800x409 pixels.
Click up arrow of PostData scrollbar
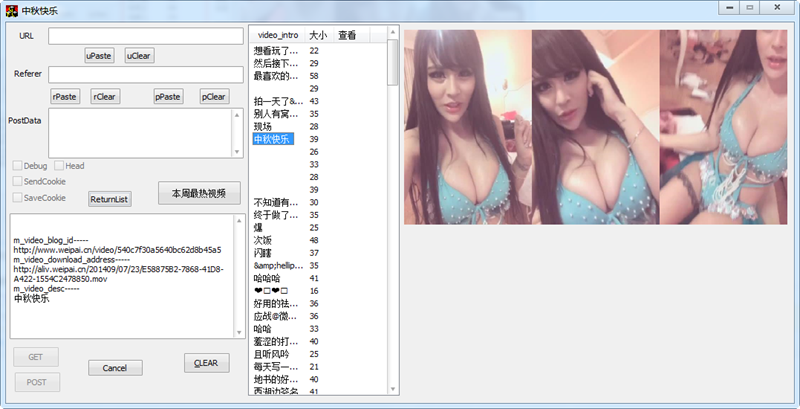237,115
